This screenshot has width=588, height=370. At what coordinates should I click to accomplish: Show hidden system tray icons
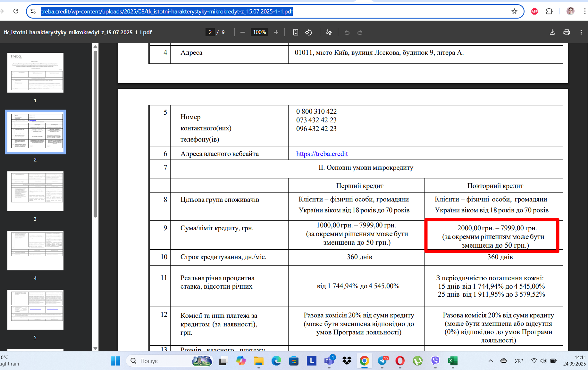click(491, 361)
